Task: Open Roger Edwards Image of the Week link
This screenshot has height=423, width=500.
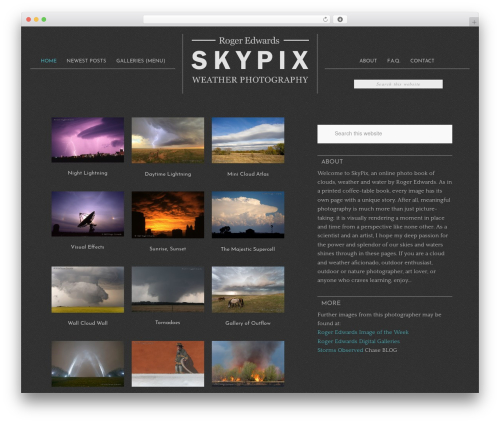Action: point(363,332)
